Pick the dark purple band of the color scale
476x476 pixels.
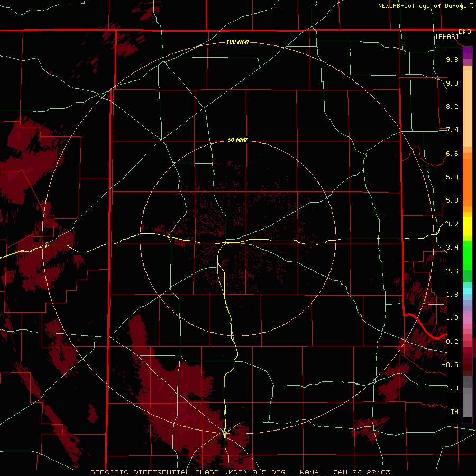pos(467,53)
